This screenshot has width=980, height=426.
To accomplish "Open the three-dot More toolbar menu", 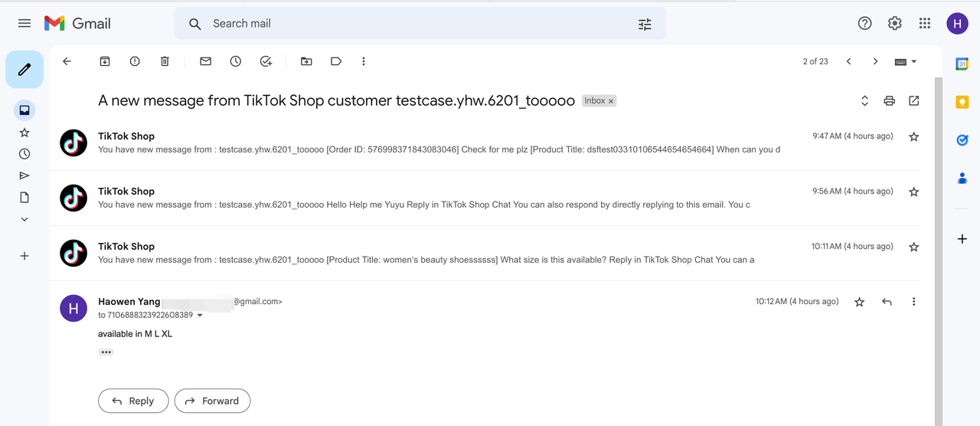I will point(364,61).
